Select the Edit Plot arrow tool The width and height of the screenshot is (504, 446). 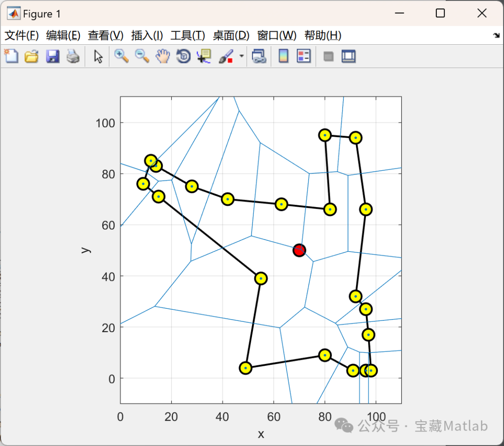click(x=98, y=56)
